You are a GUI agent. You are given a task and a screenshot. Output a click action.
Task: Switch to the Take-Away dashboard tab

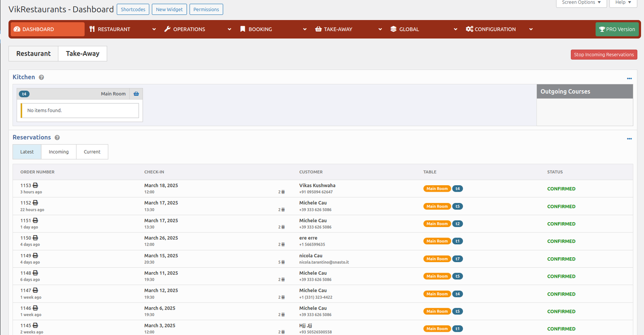pos(83,54)
